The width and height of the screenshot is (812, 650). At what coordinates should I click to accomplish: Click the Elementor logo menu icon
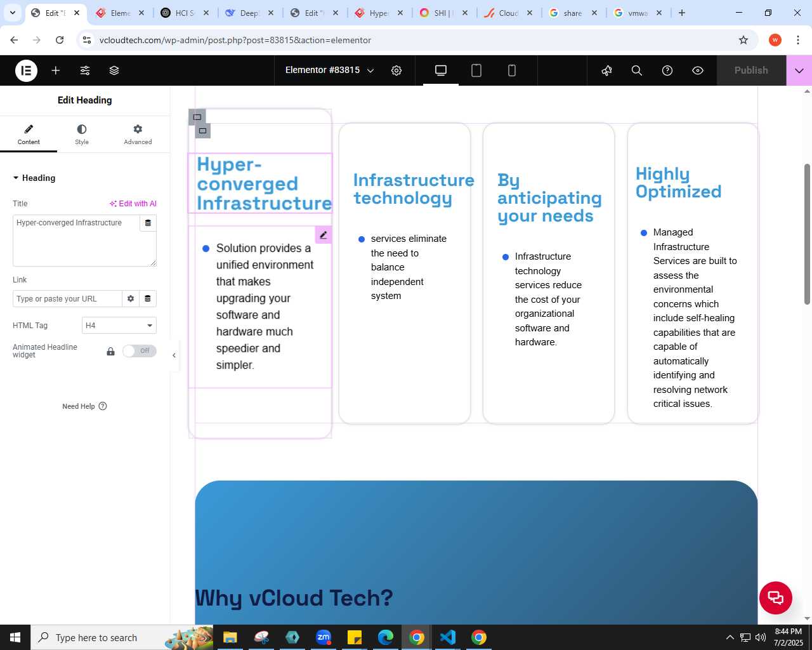(x=26, y=70)
